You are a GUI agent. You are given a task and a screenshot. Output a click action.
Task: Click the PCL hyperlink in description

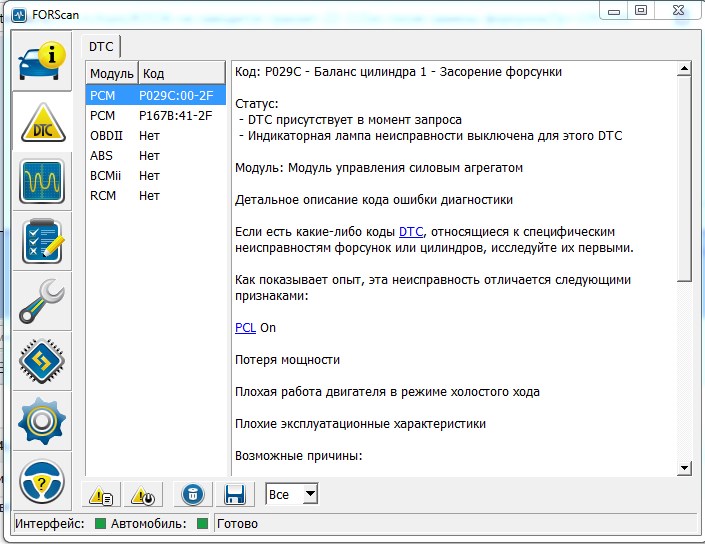tap(245, 328)
